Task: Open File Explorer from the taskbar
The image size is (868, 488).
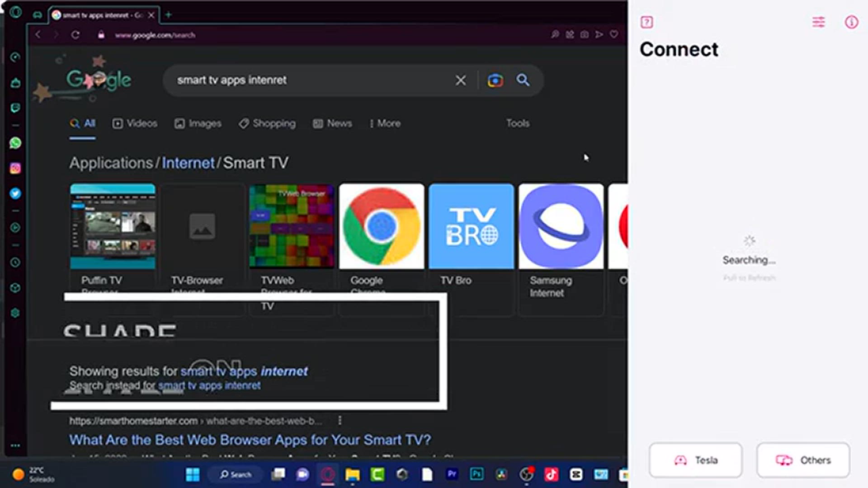Action: [352, 474]
